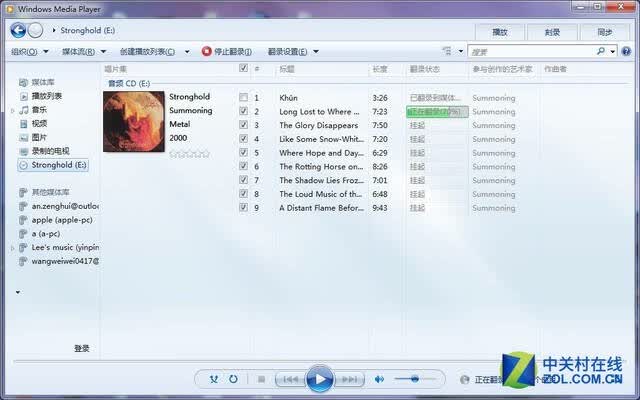Switch to the 同步 tab
The width and height of the screenshot is (640, 400).
604,32
